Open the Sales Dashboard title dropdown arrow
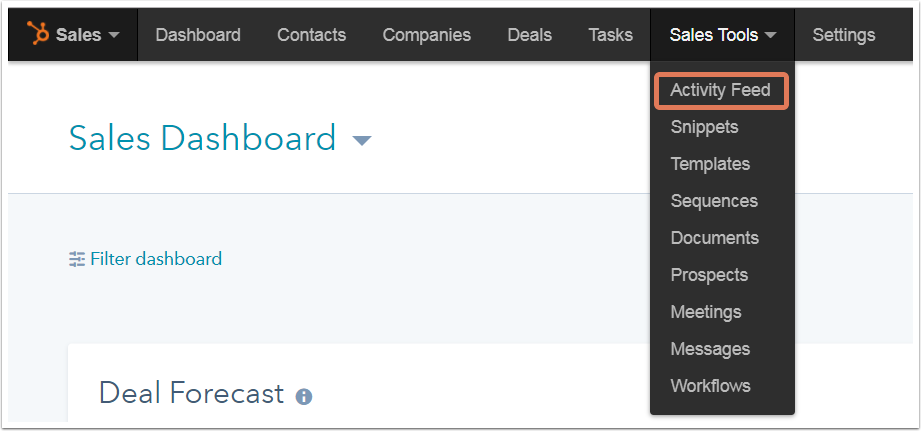921x431 pixels. (x=362, y=141)
